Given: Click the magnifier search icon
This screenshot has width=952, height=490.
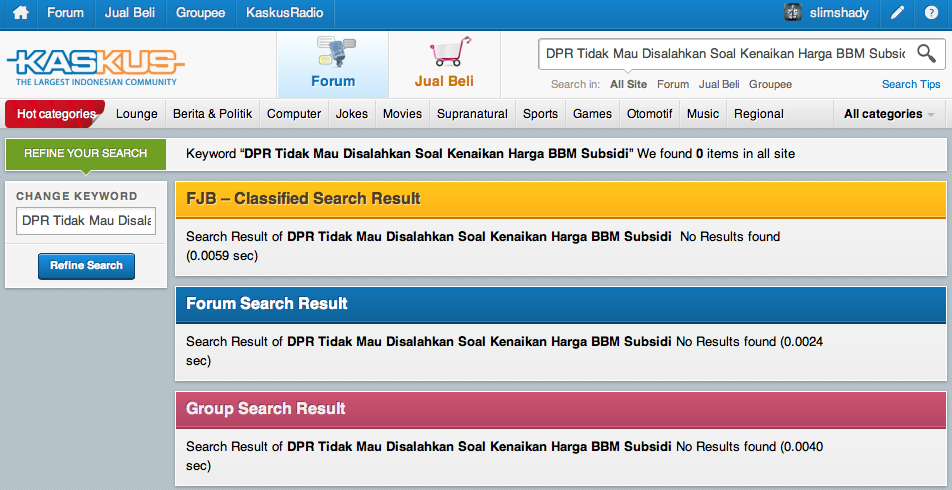Looking at the screenshot, I should [926, 53].
